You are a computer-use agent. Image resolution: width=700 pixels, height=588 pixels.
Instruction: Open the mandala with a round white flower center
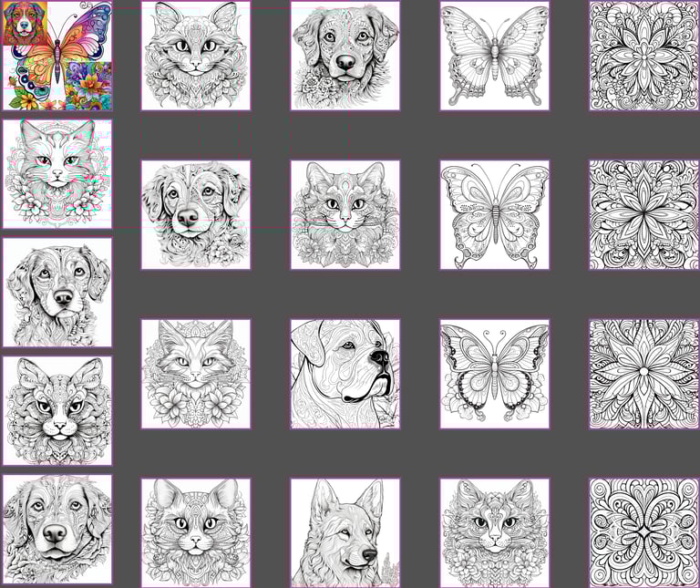(x=644, y=374)
